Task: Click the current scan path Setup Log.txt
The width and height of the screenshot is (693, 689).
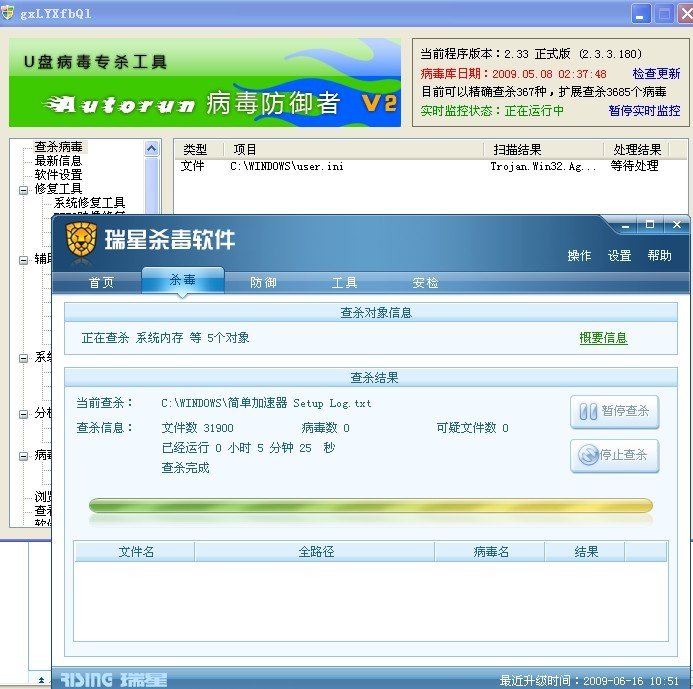Action: tap(266, 403)
